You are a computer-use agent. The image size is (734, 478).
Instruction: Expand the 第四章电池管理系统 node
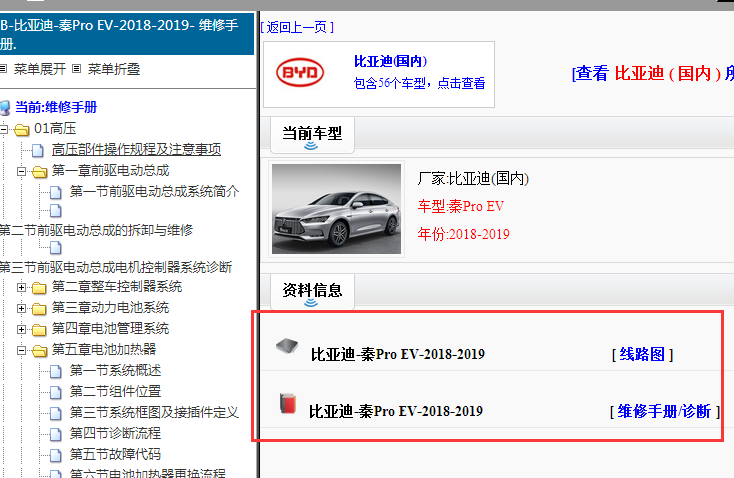click(21, 329)
